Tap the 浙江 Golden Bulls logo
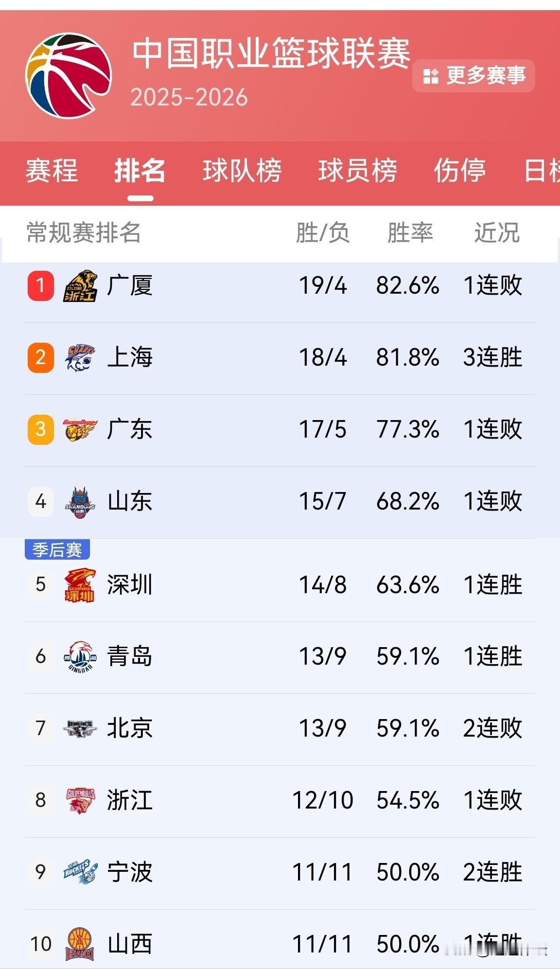This screenshot has height=969, width=560. pyautogui.click(x=80, y=801)
